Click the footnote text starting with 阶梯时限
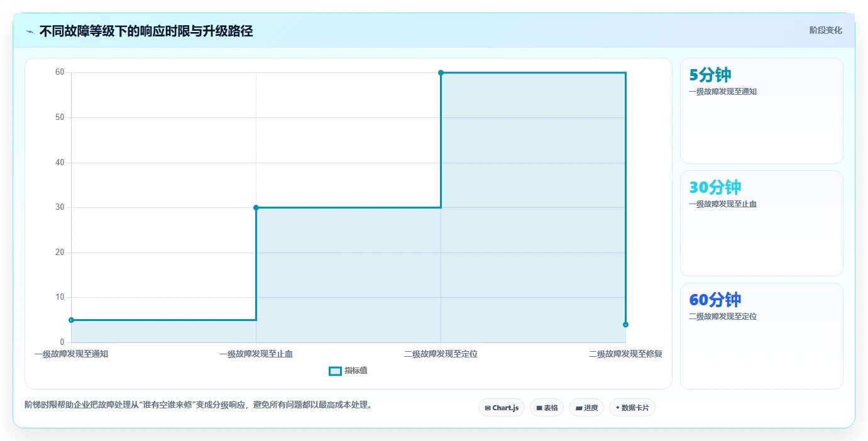Screen dimensions: 868x441 200,405
